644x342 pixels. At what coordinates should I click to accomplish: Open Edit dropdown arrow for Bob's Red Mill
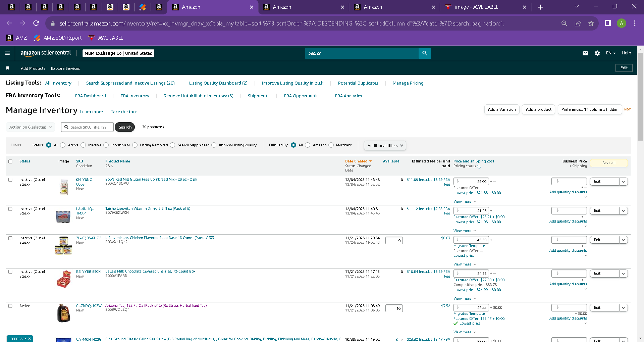[624, 182]
